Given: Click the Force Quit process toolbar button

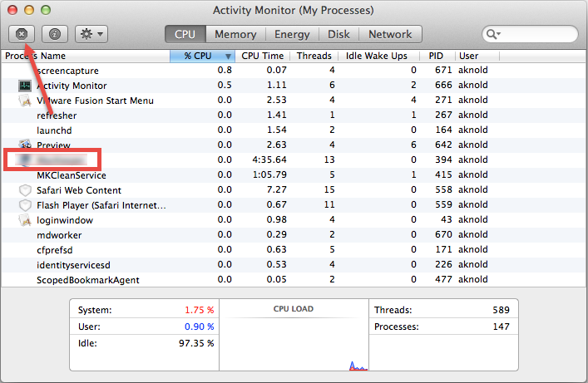Looking at the screenshot, I should tap(21, 34).
